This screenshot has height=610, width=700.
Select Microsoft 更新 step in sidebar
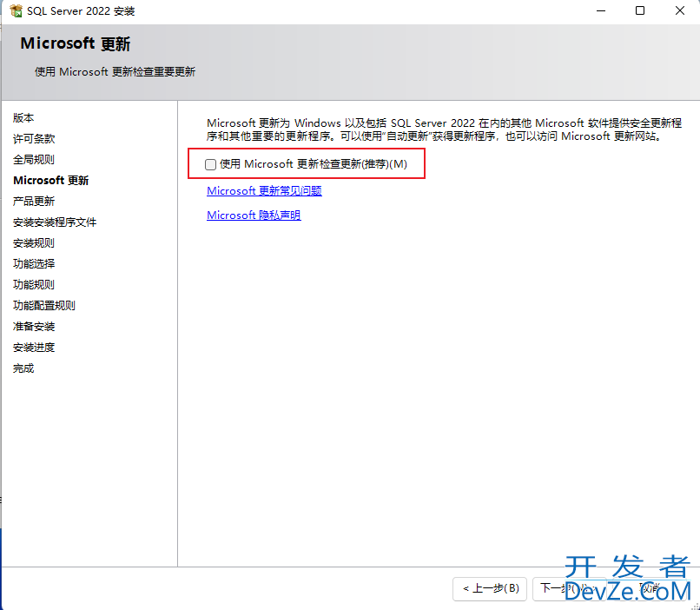(x=51, y=181)
